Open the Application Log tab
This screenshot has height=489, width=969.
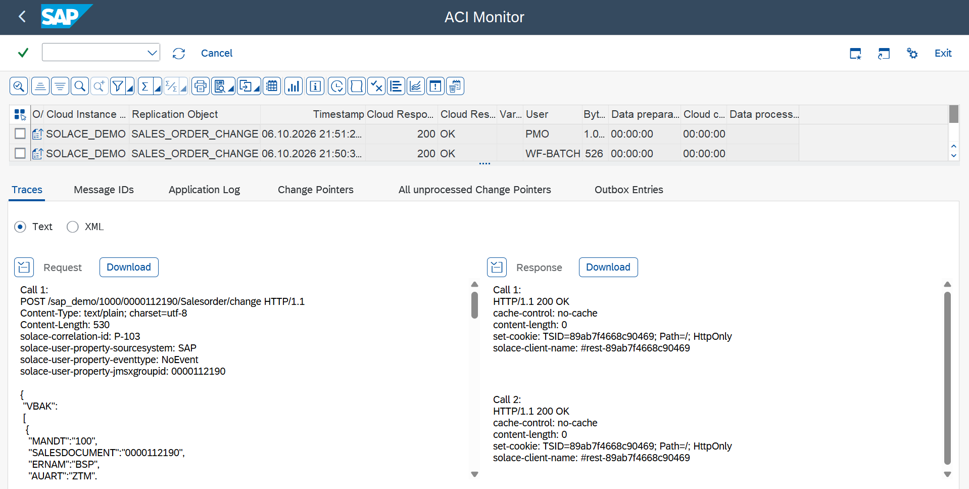point(204,190)
